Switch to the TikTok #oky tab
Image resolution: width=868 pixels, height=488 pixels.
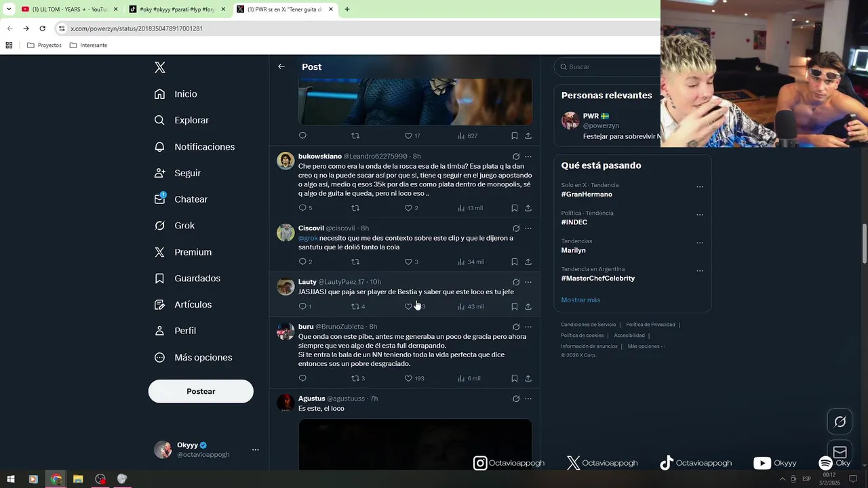coord(178,9)
